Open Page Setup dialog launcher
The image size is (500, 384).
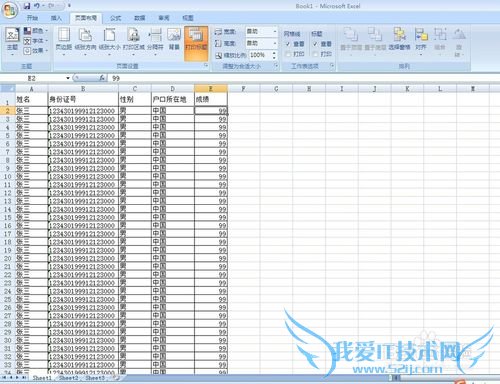206,66
